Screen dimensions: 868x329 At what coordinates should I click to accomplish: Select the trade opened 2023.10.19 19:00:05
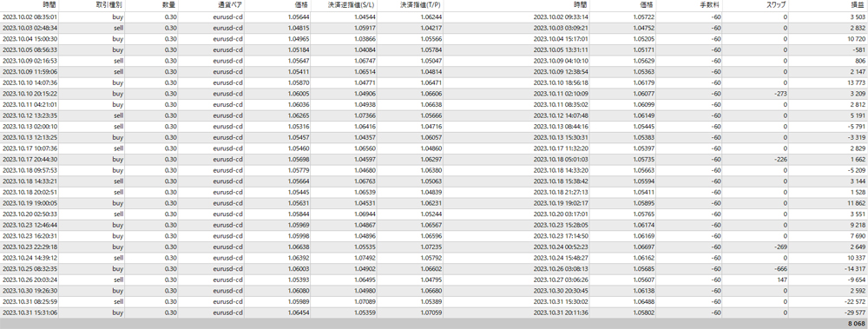[x=434, y=203]
